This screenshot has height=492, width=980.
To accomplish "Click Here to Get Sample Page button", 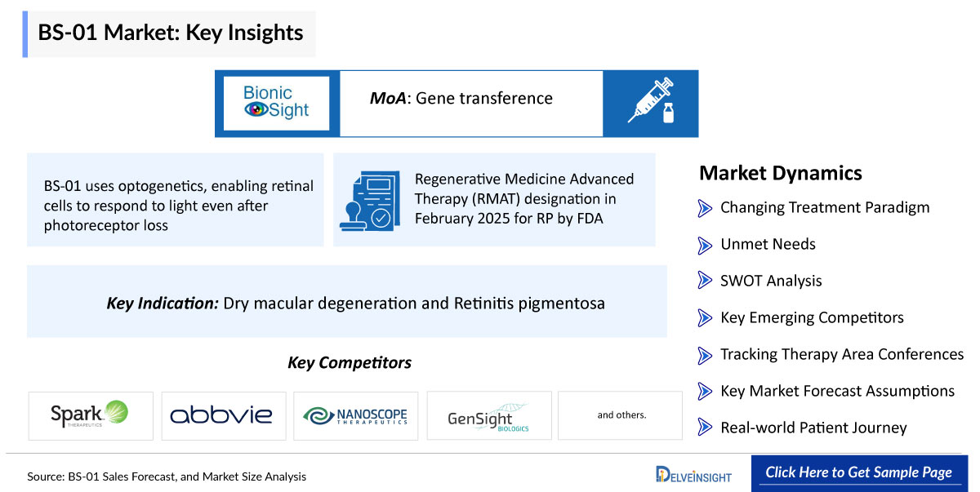I will pyautogui.click(x=859, y=472).
